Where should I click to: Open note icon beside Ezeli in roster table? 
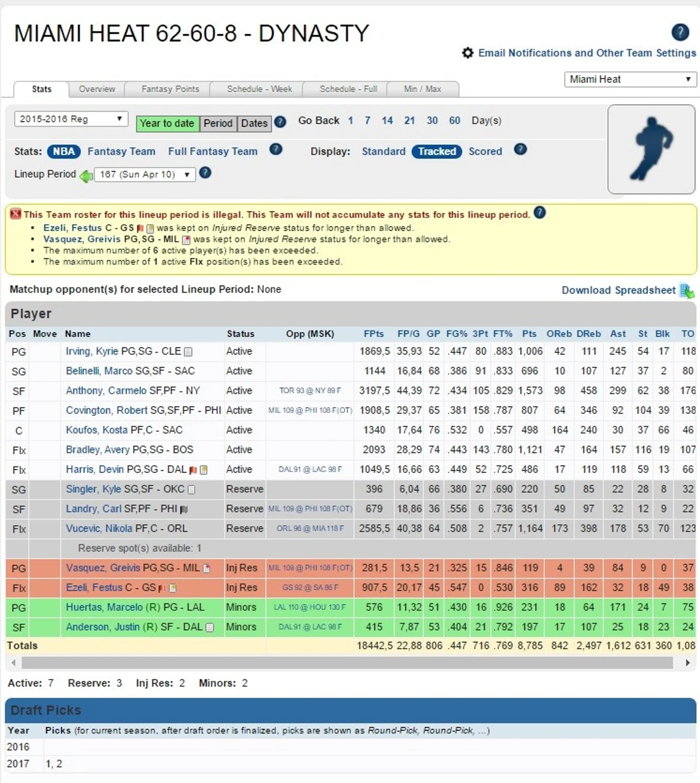[x=173, y=588]
